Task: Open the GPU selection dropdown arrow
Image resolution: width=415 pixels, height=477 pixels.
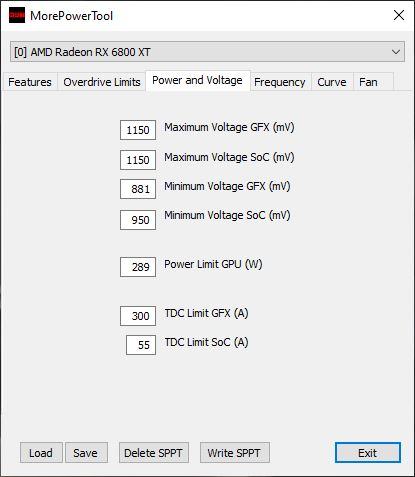Action: pos(396,52)
